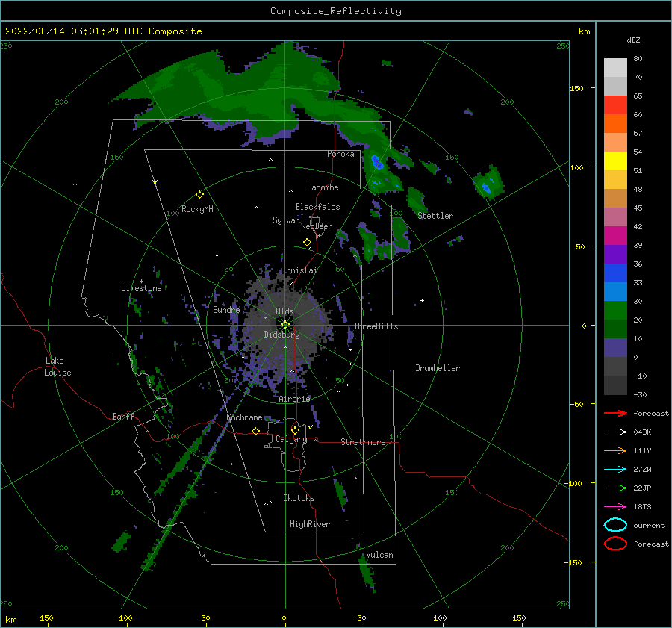Click the yellow diamond marker below RedDeer
Screen dimensions: 672x628
pyautogui.click(x=308, y=243)
